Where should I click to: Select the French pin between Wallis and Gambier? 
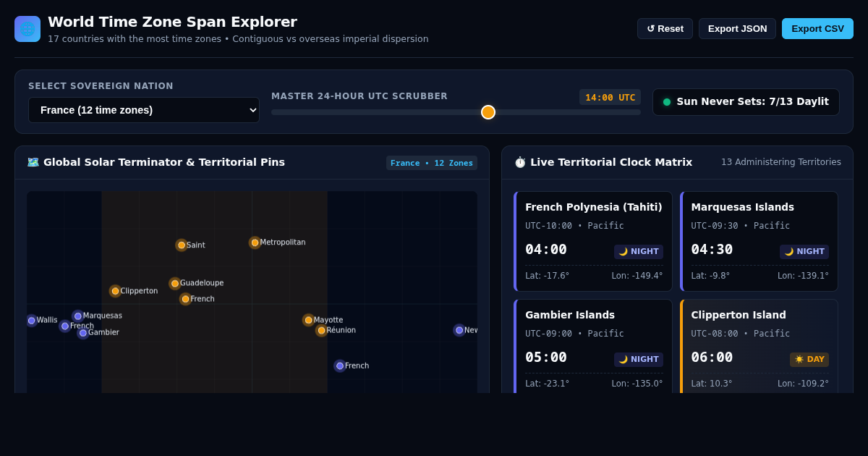pos(65,326)
